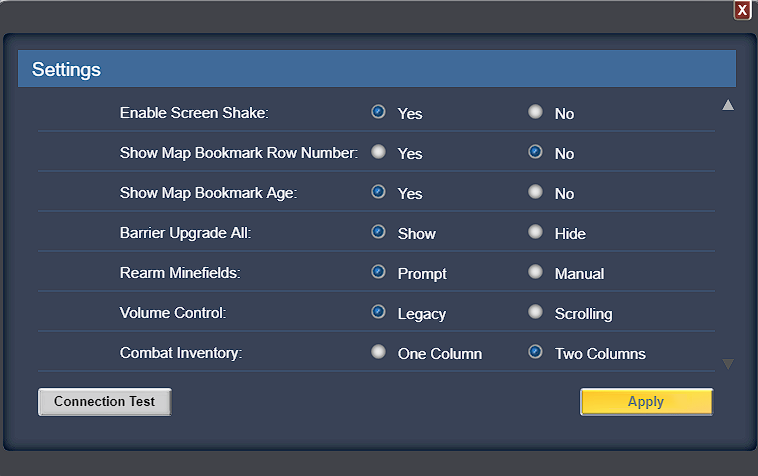The height and width of the screenshot is (476, 758).
Task: Set Combat Inventory to One Column
Action: click(378, 352)
